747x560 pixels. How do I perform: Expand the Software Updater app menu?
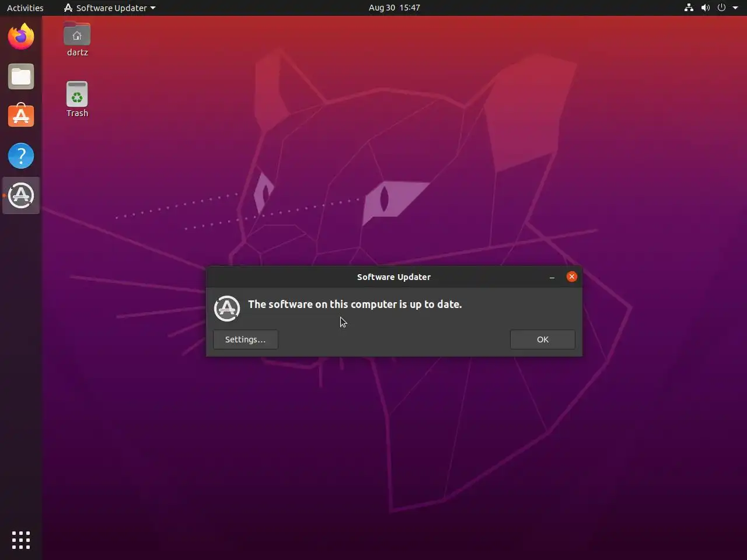[x=109, y=8]
